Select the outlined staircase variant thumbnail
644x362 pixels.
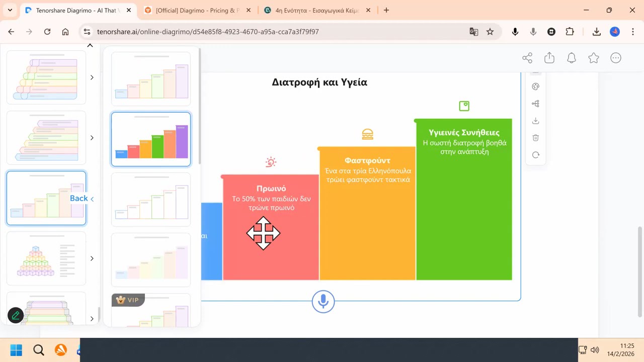coord(151,200)
